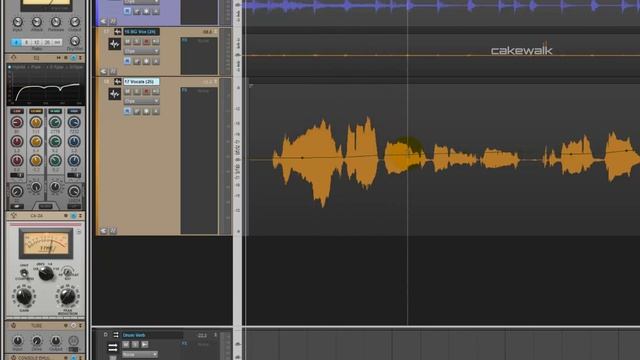Open automation lanes on 17 Vocals track
This screenshot has width=640, height=360.
(113, 231)
